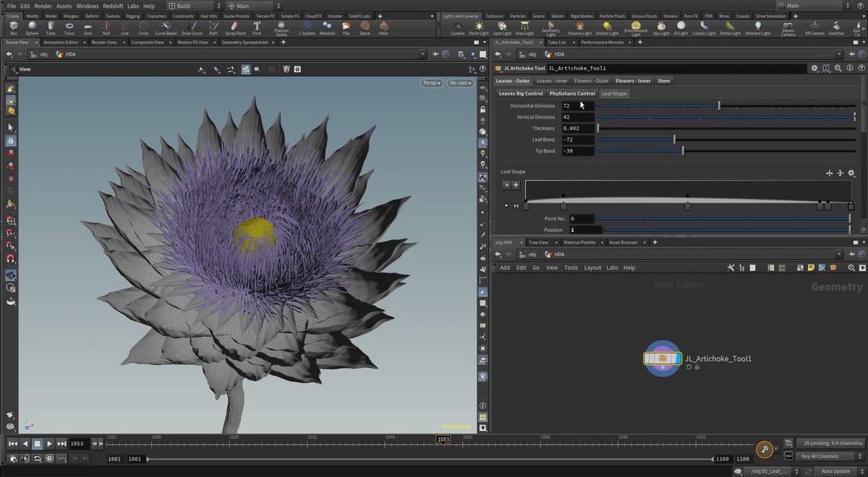Click the Platonic Solids shelf tool
This screenshot has width=868, height=477.
click(x=282, y=29)
